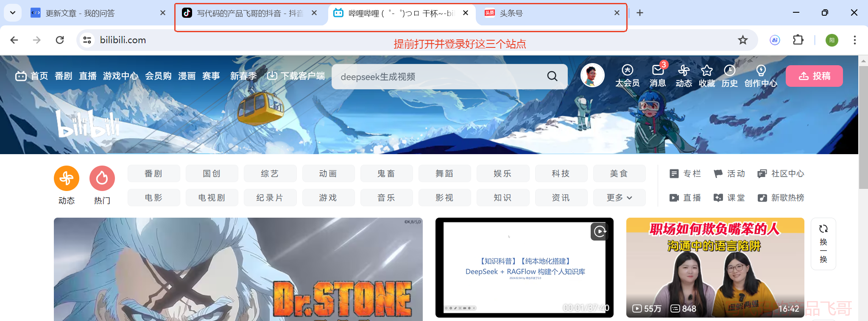
Task: Open 课堂 link
Action: tap(729, 198)
